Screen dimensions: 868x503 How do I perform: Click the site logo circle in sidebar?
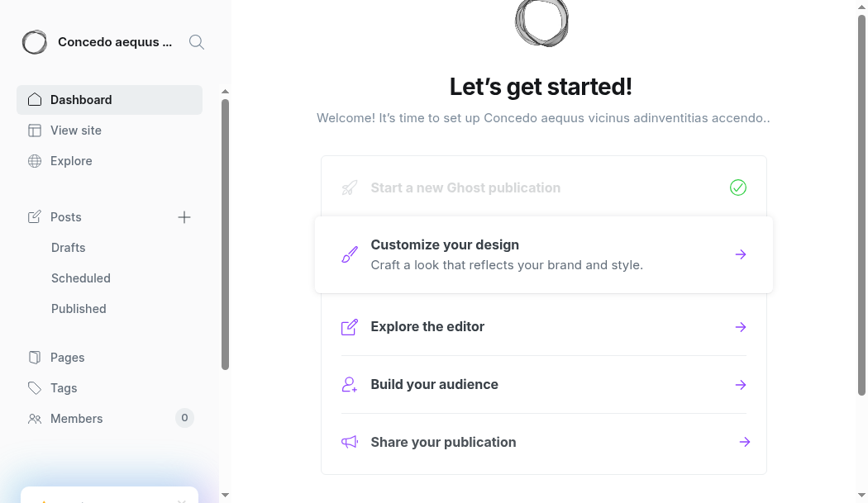coord(35,42)
